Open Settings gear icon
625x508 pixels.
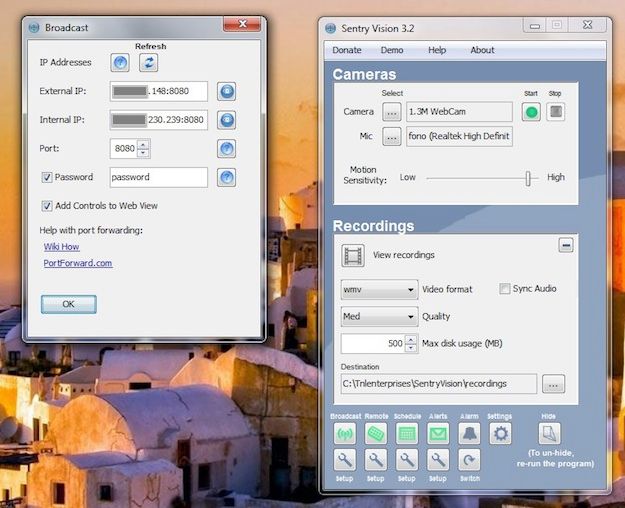[500, 433]
